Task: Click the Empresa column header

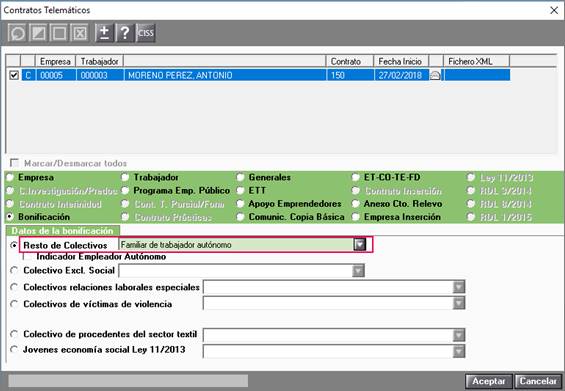Action: tap(55, 62)
